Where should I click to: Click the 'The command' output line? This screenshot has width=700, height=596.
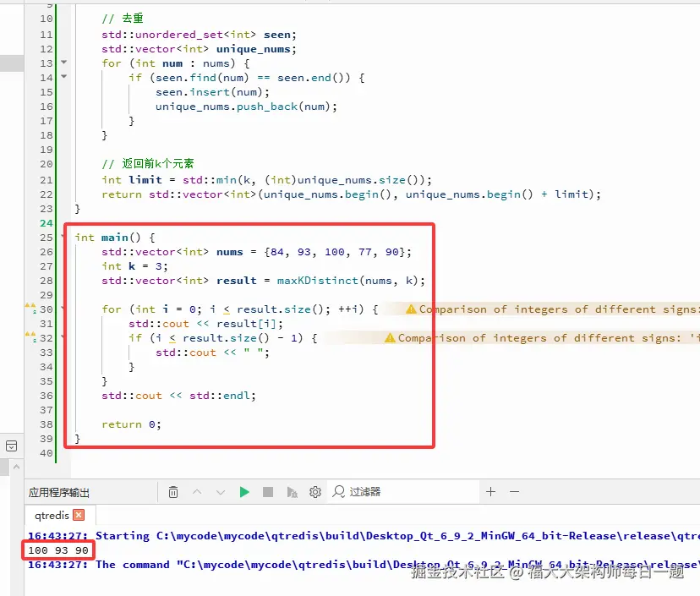point(364,565)
